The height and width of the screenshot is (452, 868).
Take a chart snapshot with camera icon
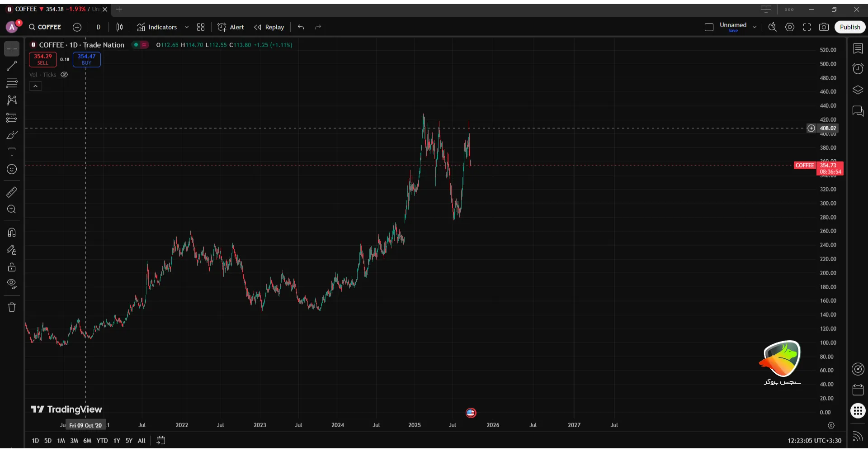coord(824,27)
